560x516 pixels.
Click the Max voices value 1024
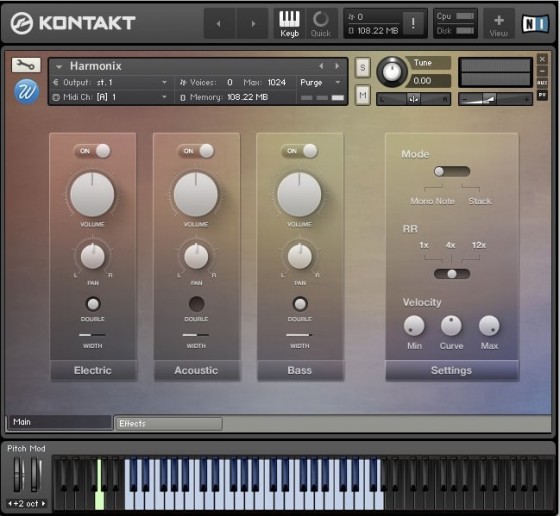[x=277, y=82]
